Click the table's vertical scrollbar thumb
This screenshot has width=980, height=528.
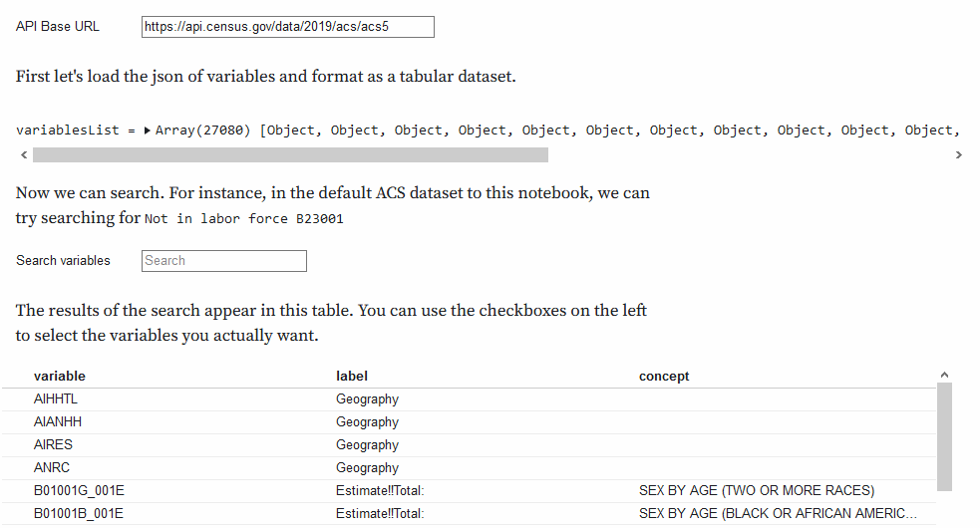click(944, 436)
